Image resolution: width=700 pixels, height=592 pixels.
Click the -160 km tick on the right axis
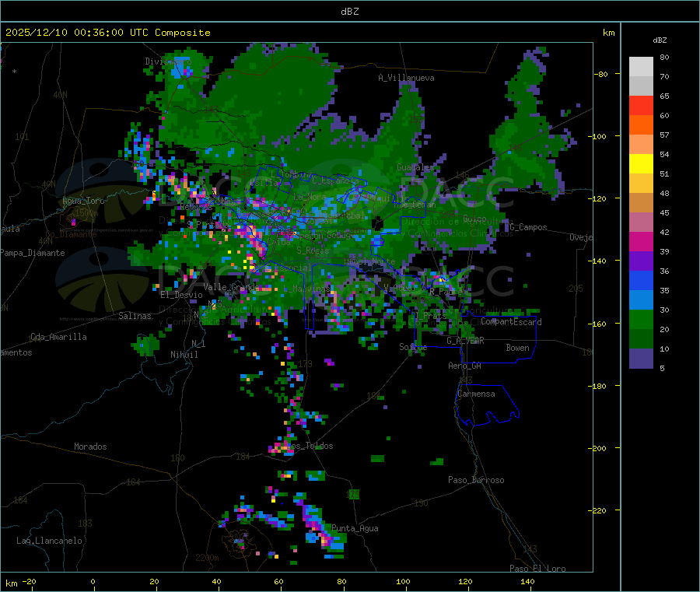click(598, 324)
